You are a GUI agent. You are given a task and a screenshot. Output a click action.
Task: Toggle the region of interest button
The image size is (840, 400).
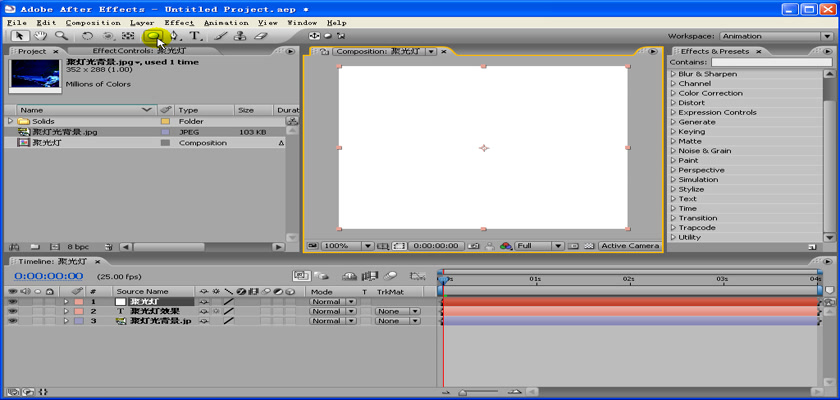pos(573,246)
